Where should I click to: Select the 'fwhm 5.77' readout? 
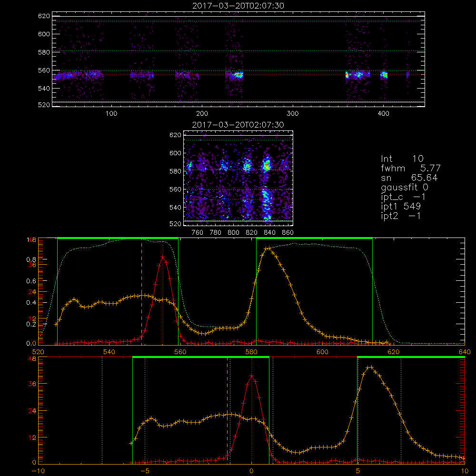point(410,168)
